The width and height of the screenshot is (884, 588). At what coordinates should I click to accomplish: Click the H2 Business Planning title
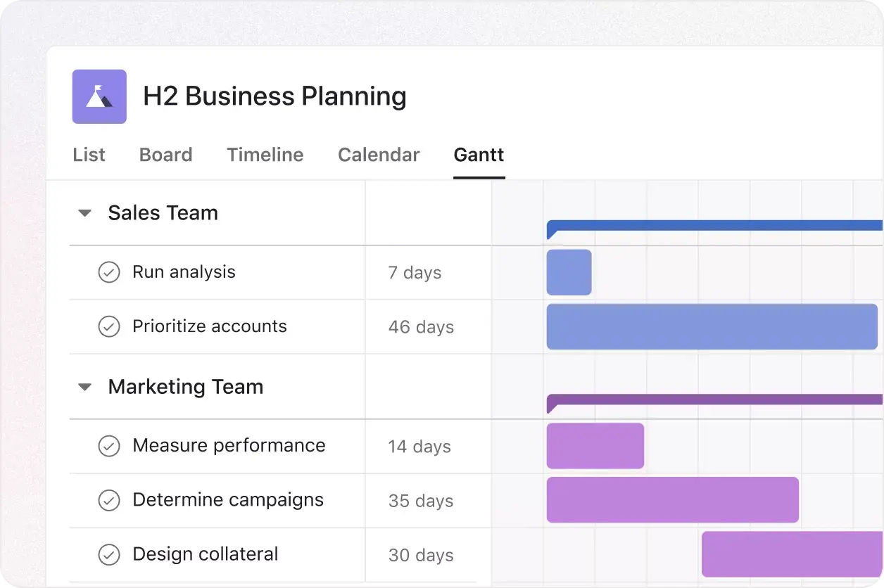click(274, 96)
